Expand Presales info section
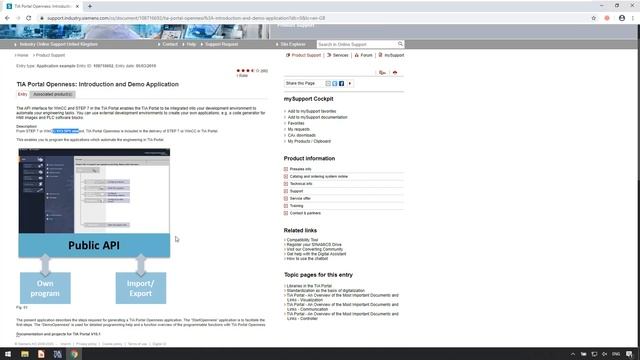Screen dimensions: 640x360 [300, 169]
